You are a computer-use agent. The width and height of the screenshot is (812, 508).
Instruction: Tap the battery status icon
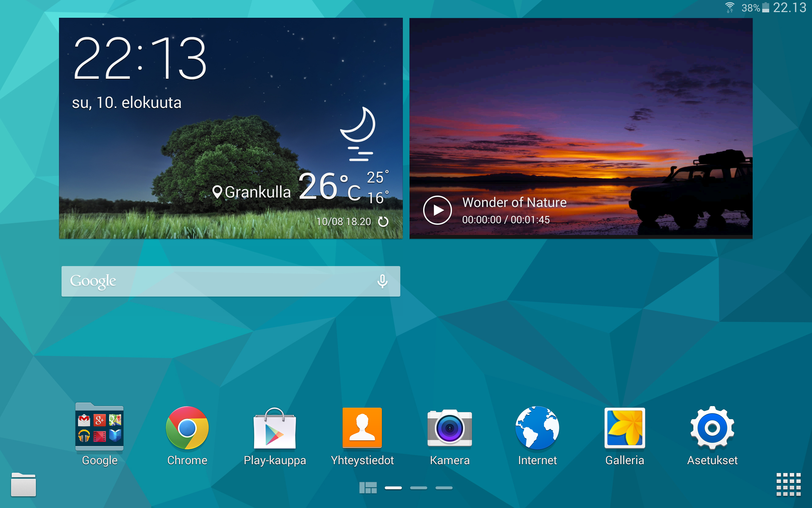[766, 7]
